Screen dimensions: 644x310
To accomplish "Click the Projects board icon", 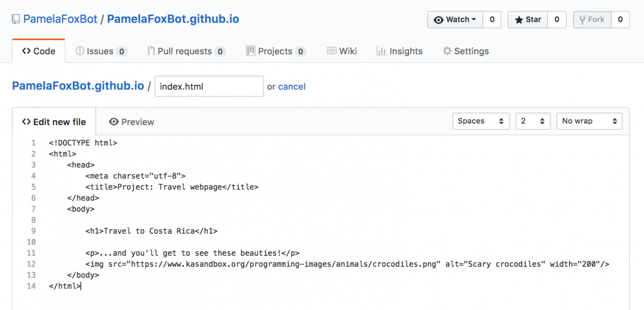I will pyautogui.click(x=251, y=51).
